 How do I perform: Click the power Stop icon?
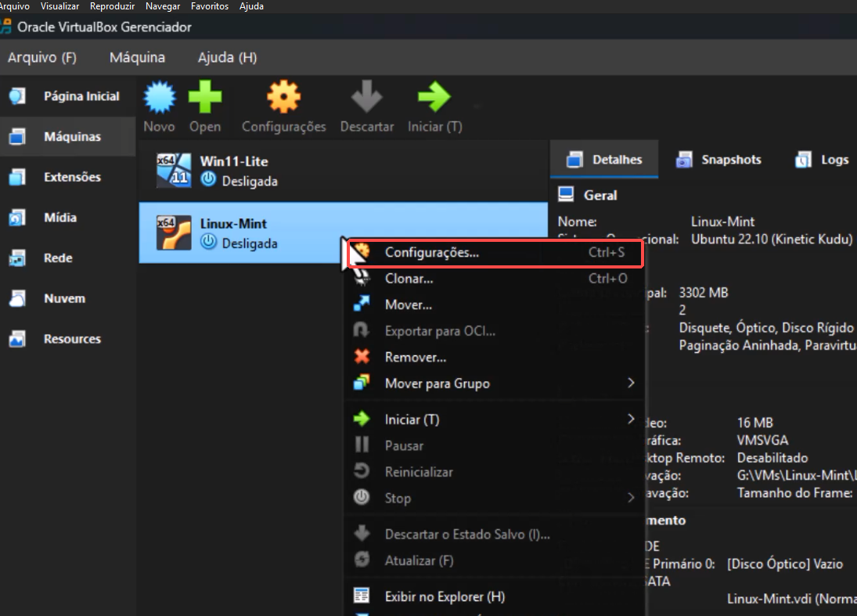pyautogui.click(x=362, y=497)
